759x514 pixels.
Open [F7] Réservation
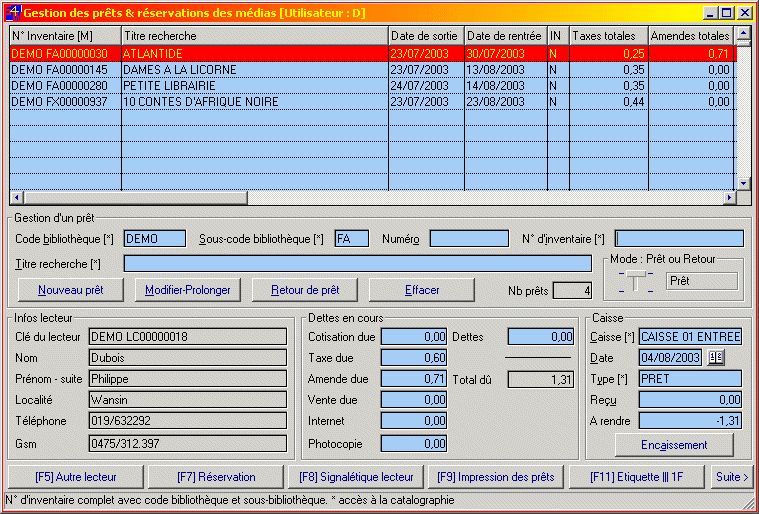point(215,477)
